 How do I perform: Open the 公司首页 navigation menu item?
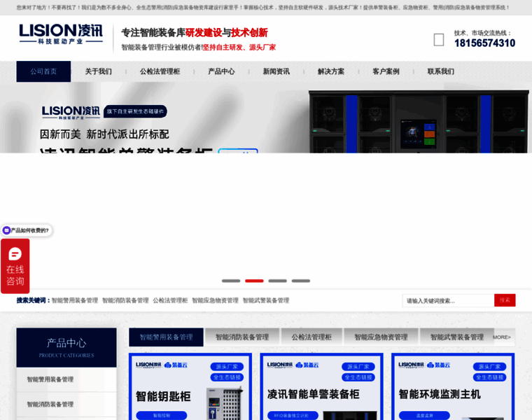43,71
